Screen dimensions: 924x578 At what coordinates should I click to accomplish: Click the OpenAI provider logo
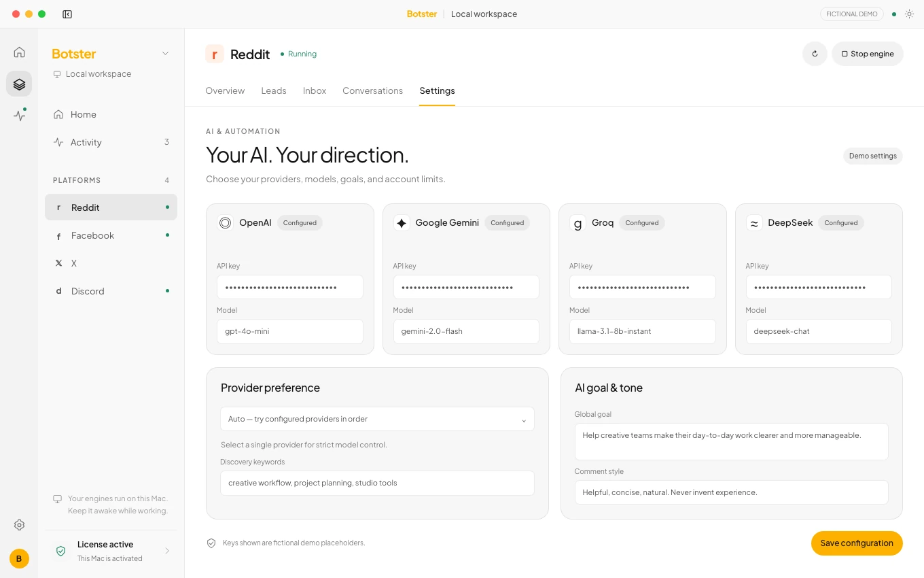226,223
